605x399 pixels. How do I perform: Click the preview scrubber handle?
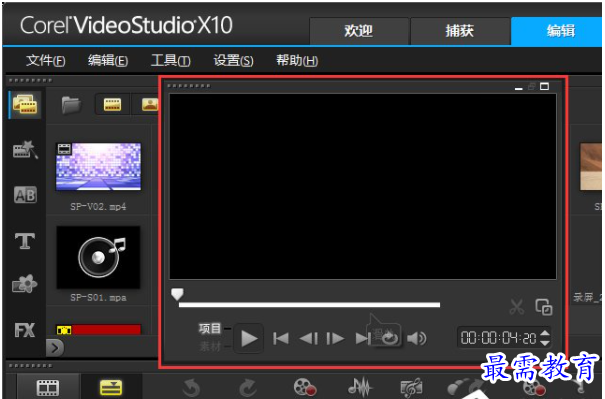coord(177,294)
